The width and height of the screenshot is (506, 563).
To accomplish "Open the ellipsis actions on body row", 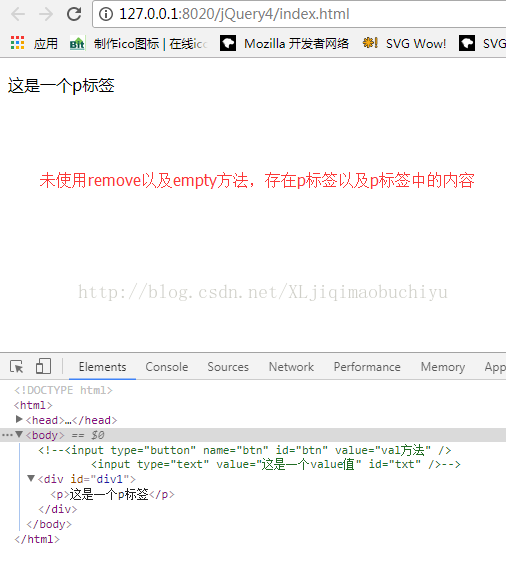I will 7,436.
